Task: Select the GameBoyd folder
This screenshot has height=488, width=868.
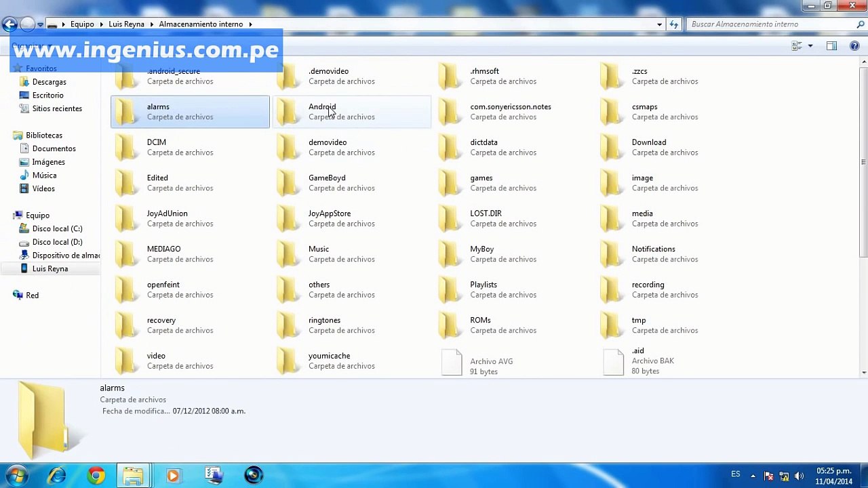Action: click(x=351, y=183)
